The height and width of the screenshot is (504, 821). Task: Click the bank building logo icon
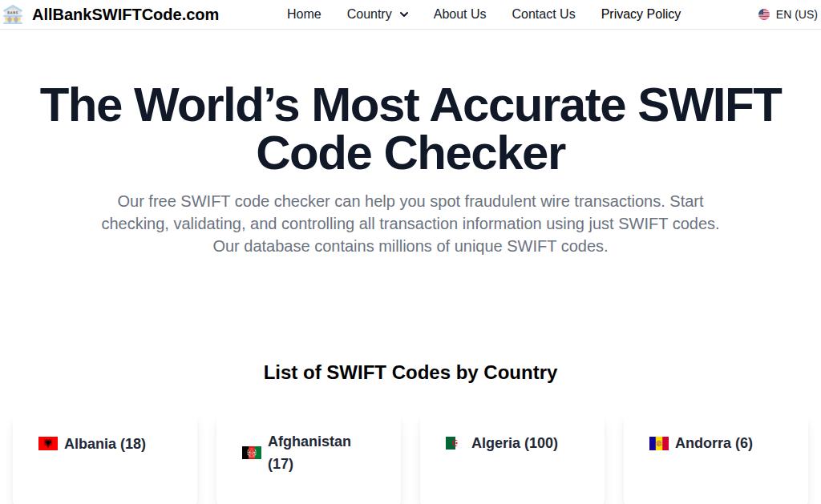pos(13,14)
